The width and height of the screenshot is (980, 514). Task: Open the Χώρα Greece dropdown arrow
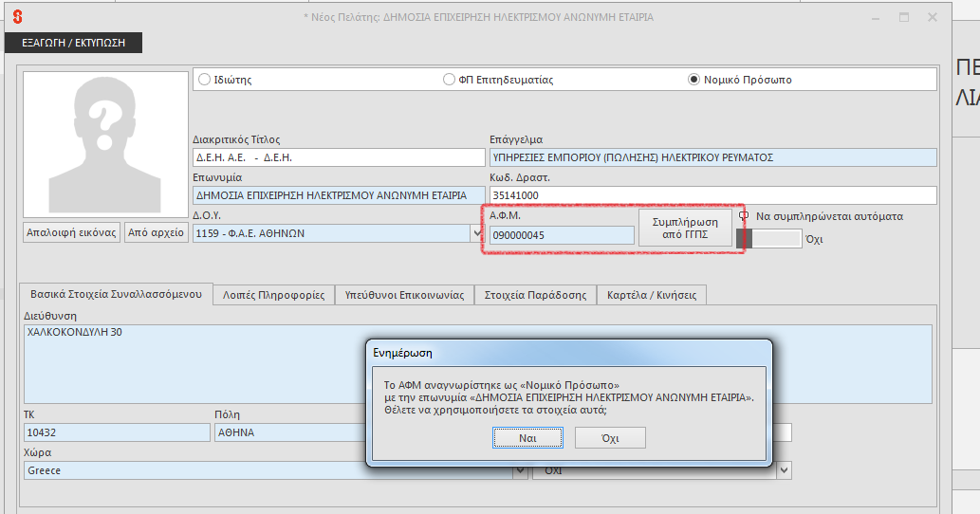click(x=520, y=471)
